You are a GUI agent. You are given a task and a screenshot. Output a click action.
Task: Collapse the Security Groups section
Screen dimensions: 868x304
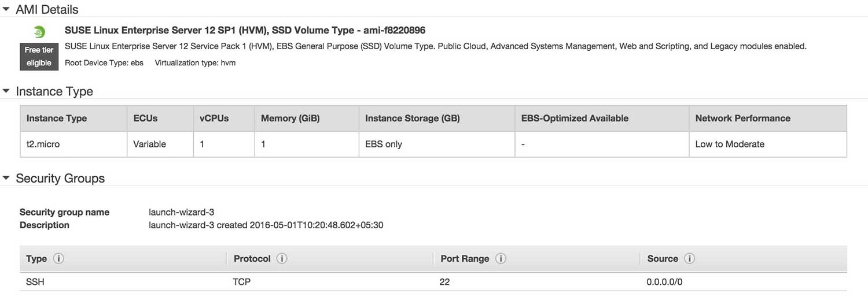point(6,178)
